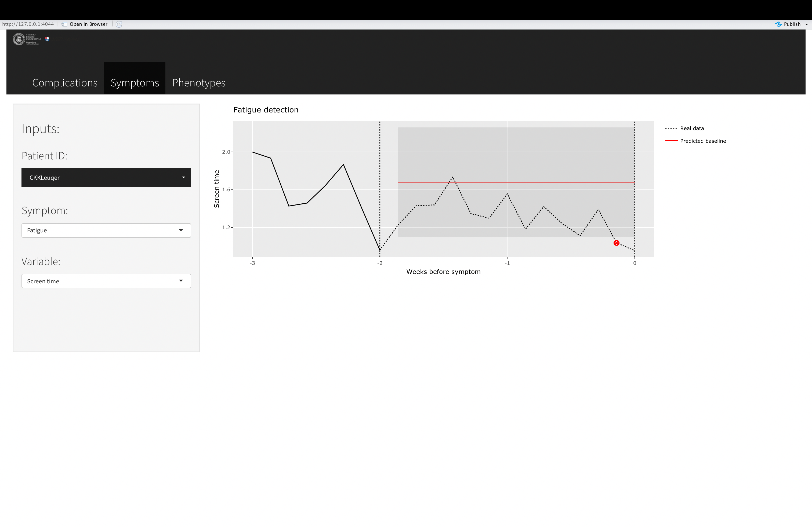812x527 pixels.
Task: Open the Publish dropdown arrow
Action: tap(807, 24)
